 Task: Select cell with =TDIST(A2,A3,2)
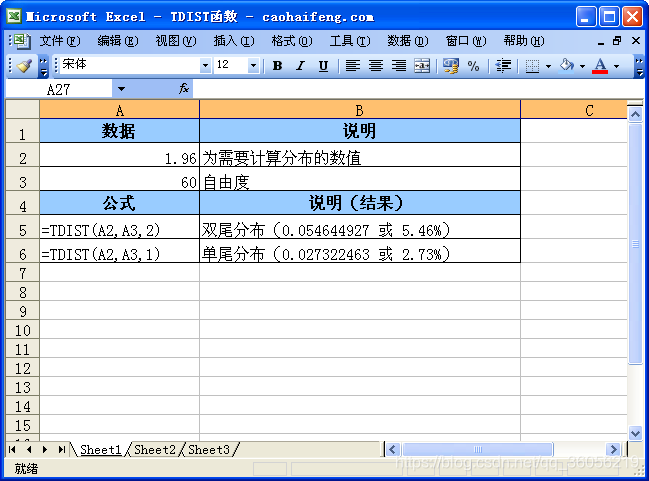(x=120, y=227)
